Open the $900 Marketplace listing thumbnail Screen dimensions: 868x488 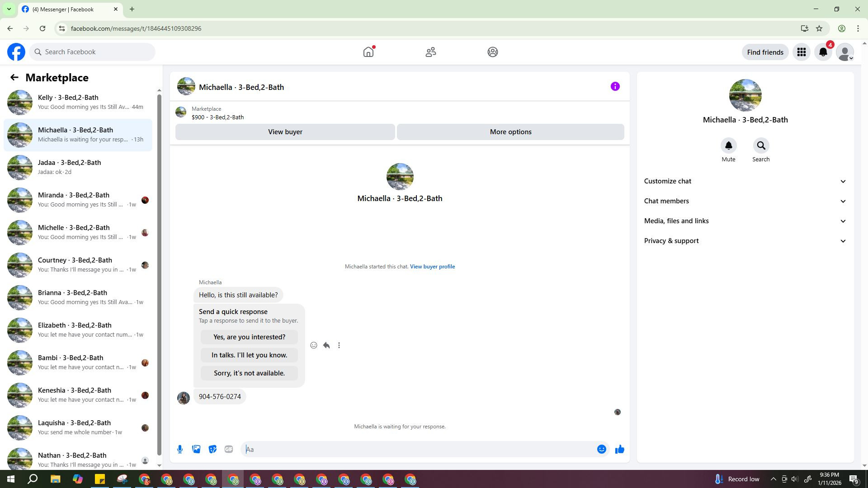click(181, 112)
